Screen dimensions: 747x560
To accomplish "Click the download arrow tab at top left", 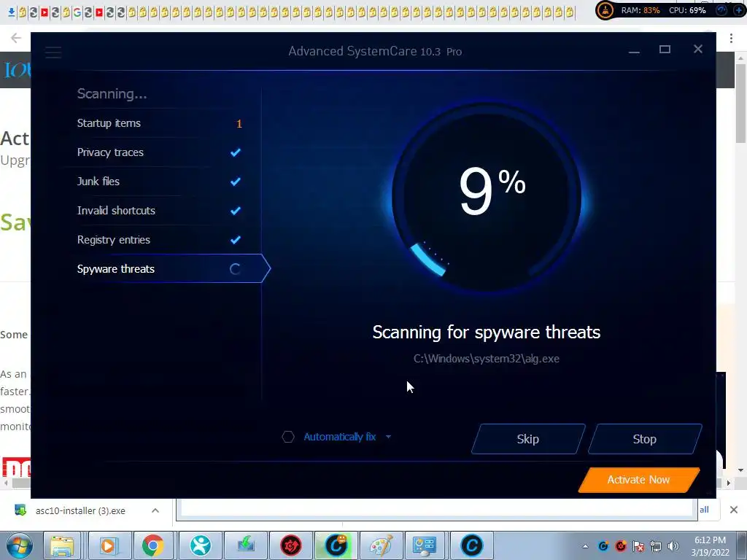I will point(12,12).
